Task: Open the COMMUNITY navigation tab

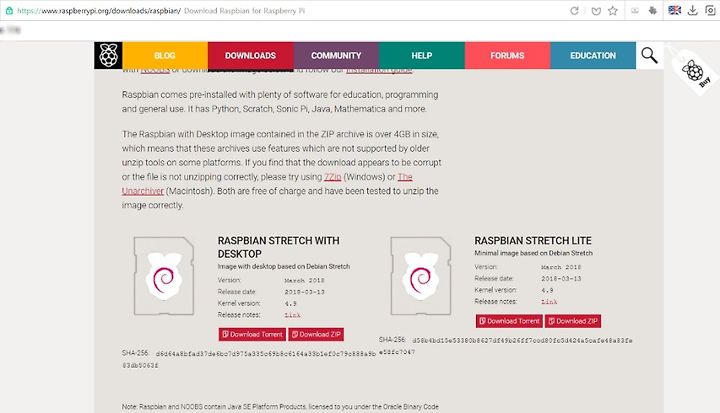Action: (x=336, y=55)
